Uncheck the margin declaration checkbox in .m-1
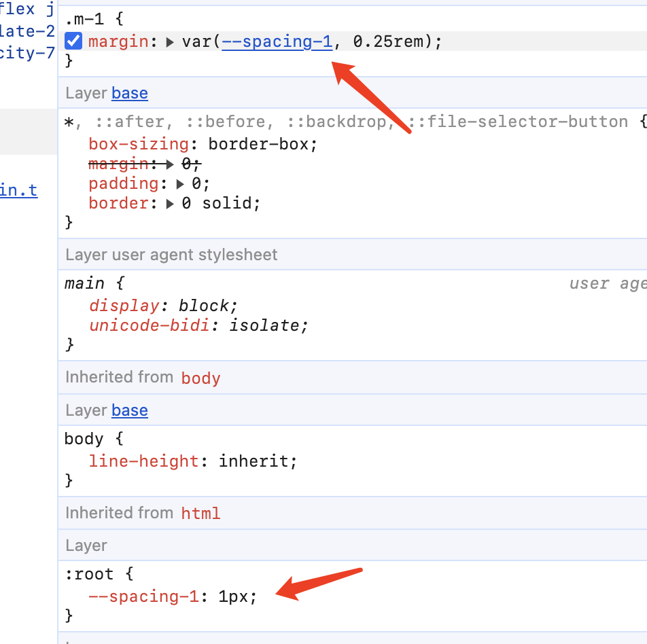Viewport: 647px width, 644px height. pos(73,41)
